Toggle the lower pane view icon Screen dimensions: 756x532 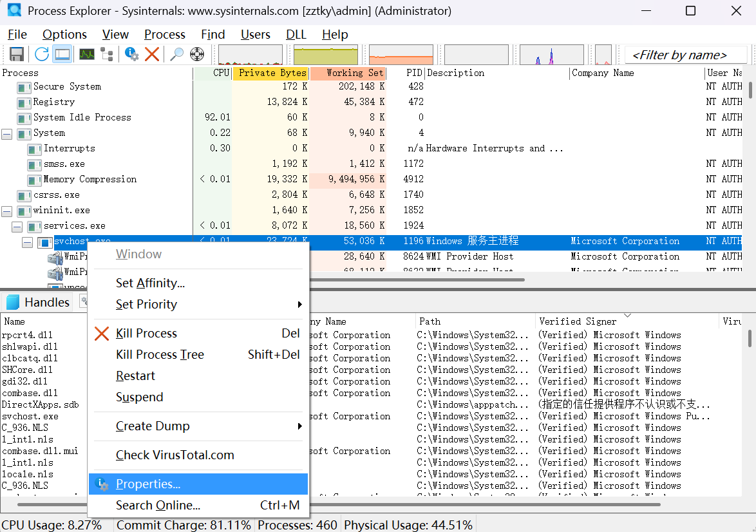[62, 54]
